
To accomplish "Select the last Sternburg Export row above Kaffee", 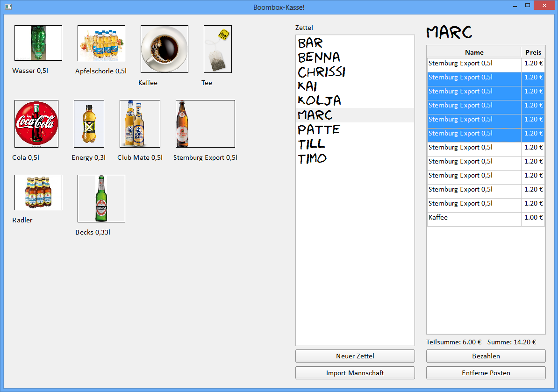I will click(486, 205).
